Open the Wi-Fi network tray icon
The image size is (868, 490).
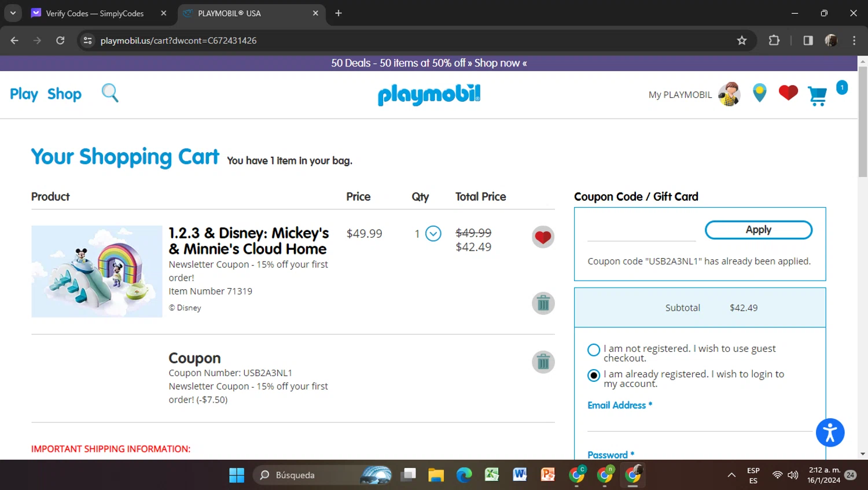(777, 475)
